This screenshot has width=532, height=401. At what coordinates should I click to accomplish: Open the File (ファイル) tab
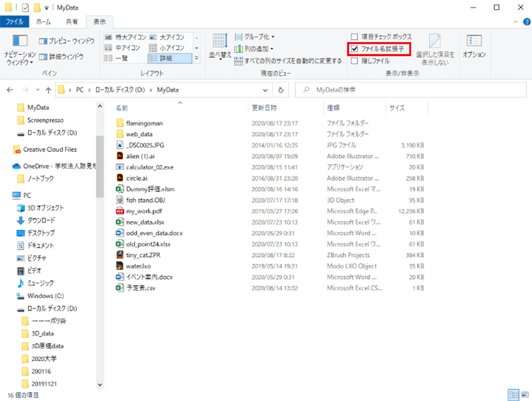point(14,22)
